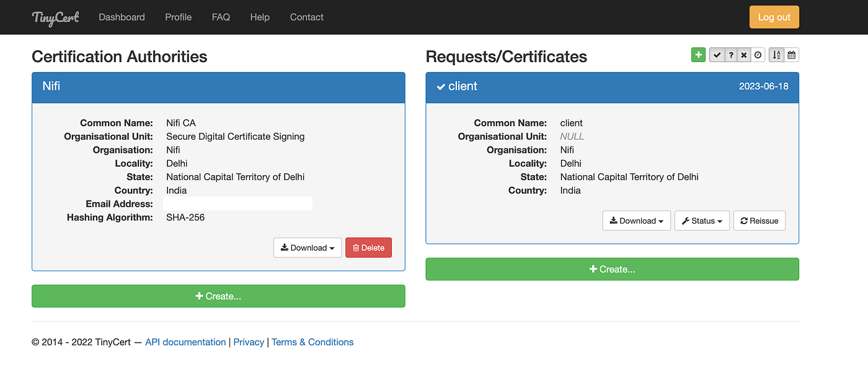This screenshot has height=365, width=868.
Task: Click the checkmark icon on client header
Action: (x=441, y=86)
